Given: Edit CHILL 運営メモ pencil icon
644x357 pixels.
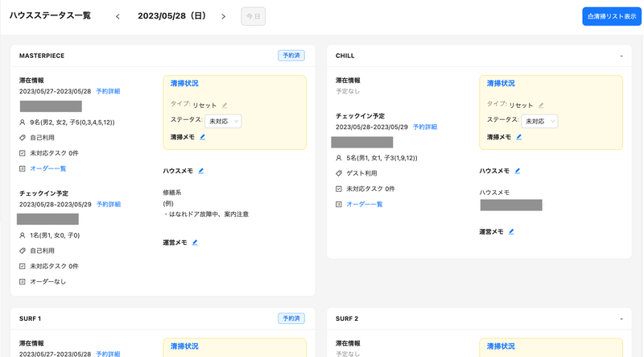Looking at the screenshot, I should (511, 232).
